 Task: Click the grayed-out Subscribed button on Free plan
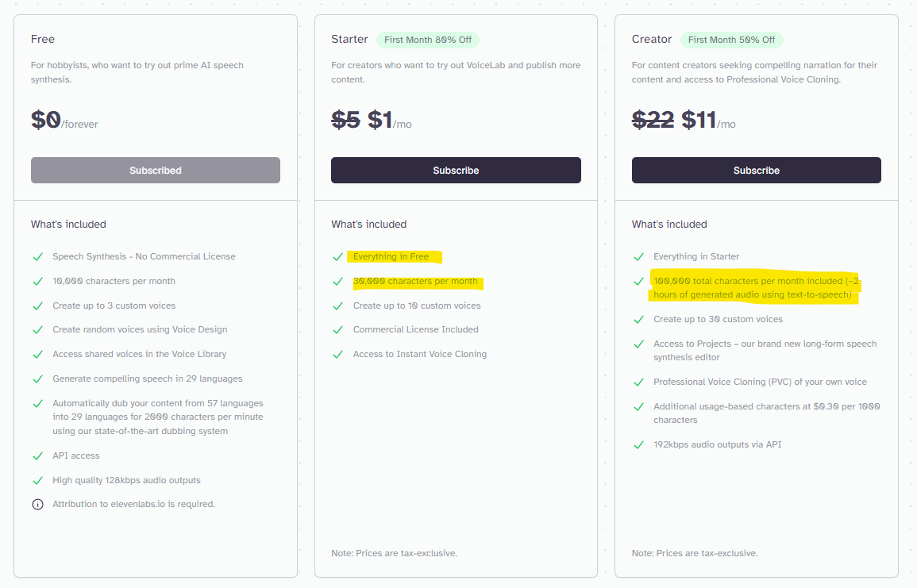pos(156,171)
